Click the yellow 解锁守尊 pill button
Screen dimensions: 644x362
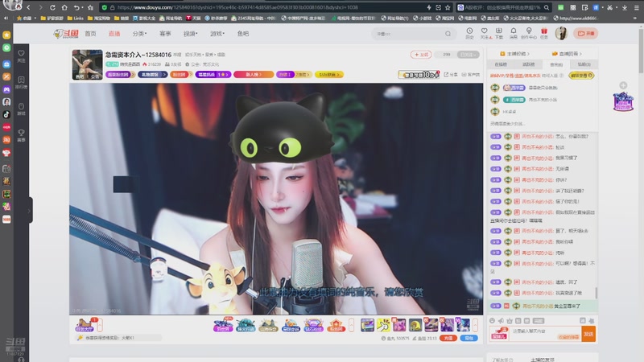581,76
